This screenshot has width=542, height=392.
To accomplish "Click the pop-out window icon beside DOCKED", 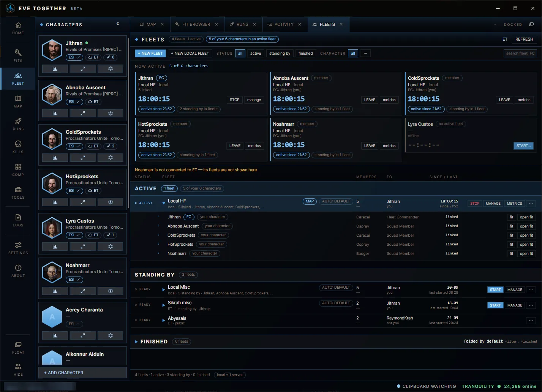I will click(531, 24).
